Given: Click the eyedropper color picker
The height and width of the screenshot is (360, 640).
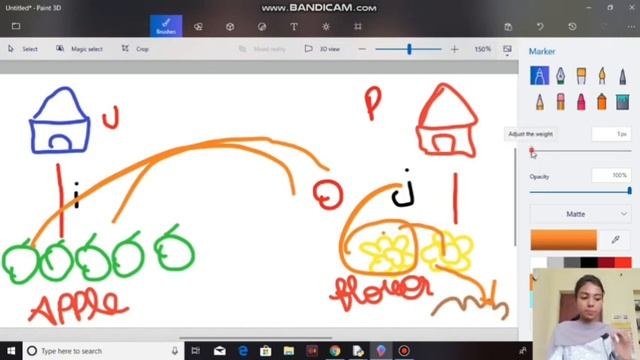Looking at the screenshot, I should (x=616, y=240).
